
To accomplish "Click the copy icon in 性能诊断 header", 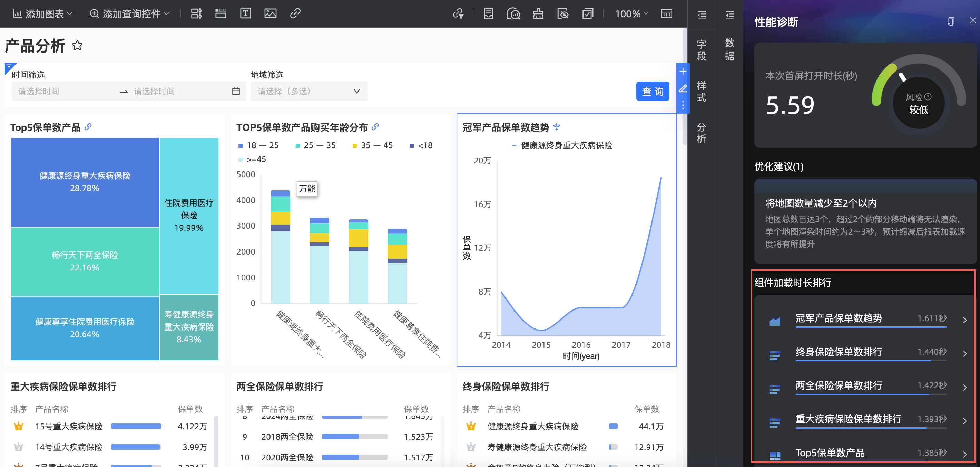I will tap(951, 21).
